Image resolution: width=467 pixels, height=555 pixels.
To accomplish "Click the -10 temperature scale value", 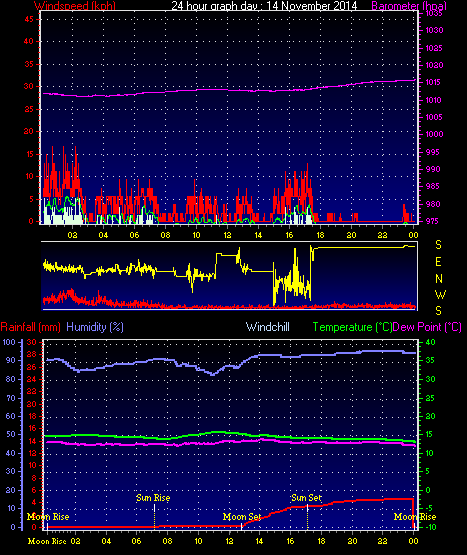I will click(x=430, y=527).
